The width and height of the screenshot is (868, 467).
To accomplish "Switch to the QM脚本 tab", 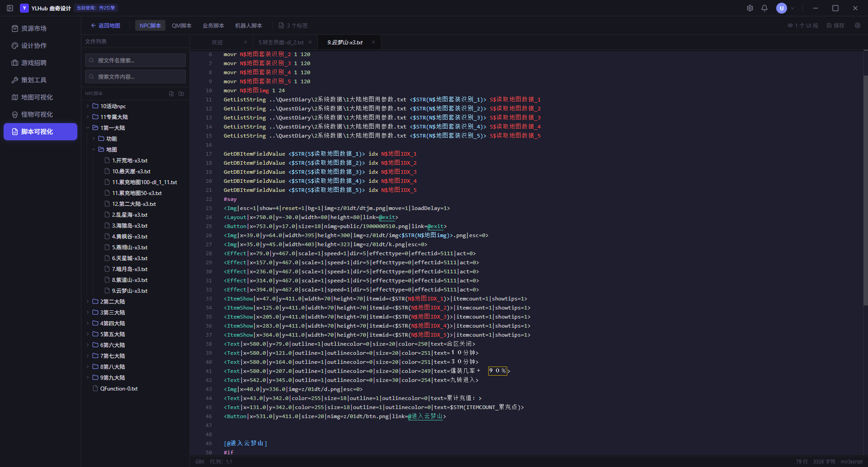I will [182, 26].
